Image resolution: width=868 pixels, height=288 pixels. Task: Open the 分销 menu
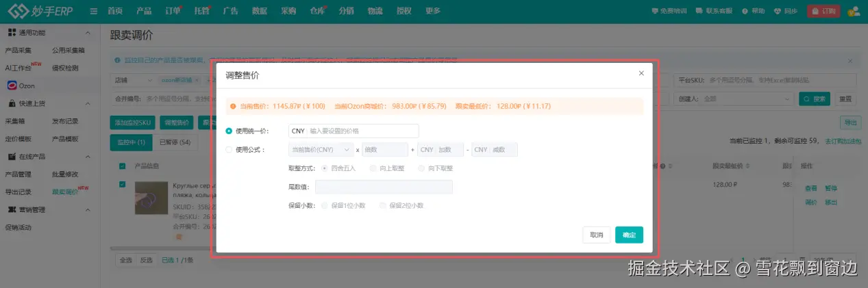pos(346,11)
